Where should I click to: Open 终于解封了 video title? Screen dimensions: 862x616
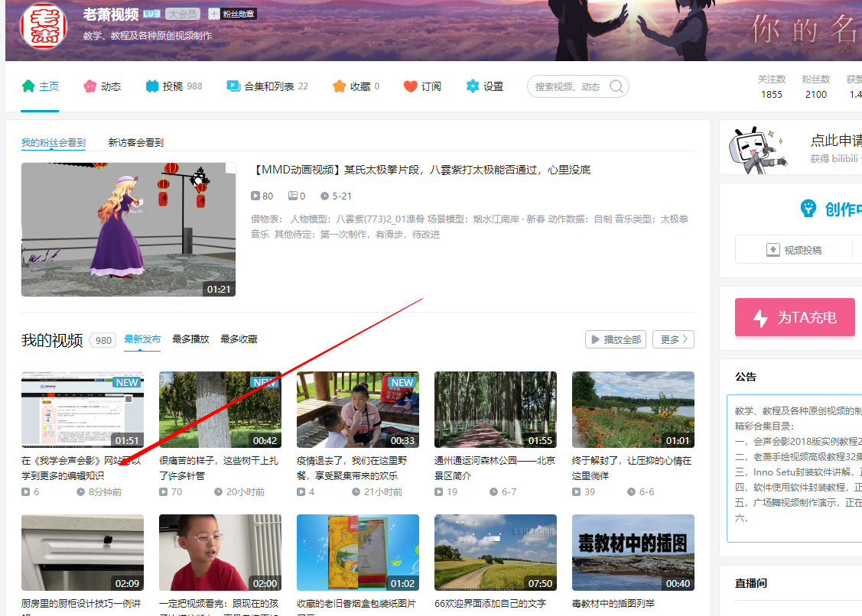pyautogui.click(x=632, y=468)
